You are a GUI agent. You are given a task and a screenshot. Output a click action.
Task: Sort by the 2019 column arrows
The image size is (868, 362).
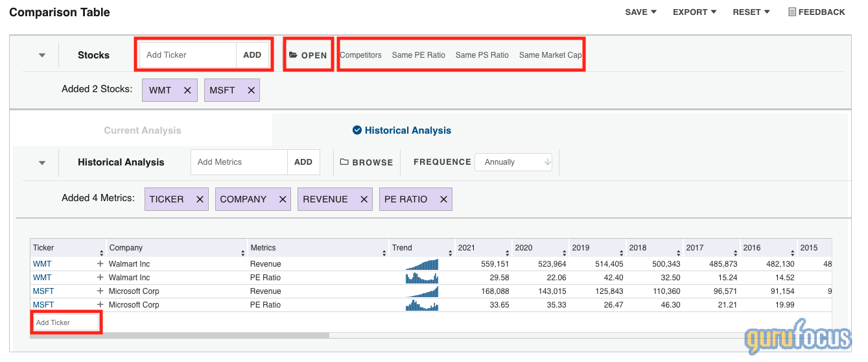point(622,253)
